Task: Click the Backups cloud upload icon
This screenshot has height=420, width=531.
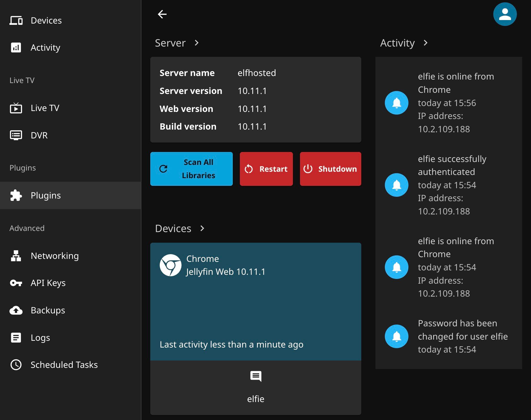Action: [x=16, y=310]
